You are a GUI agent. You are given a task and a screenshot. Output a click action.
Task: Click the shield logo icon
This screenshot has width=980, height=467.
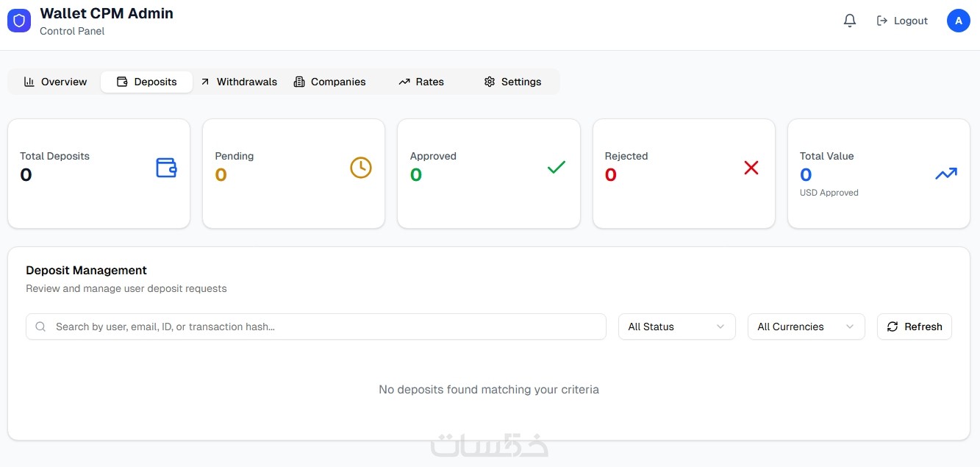(19, 21)
